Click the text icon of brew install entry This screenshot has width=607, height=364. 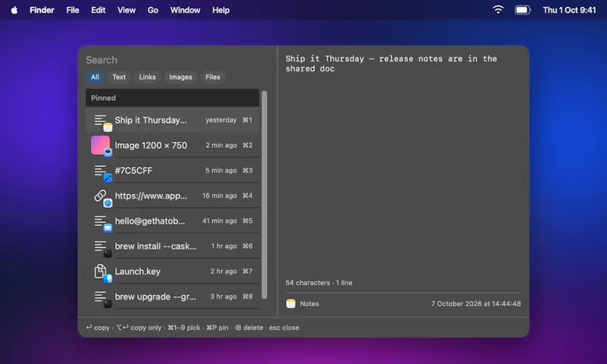[x=100, y=246]
